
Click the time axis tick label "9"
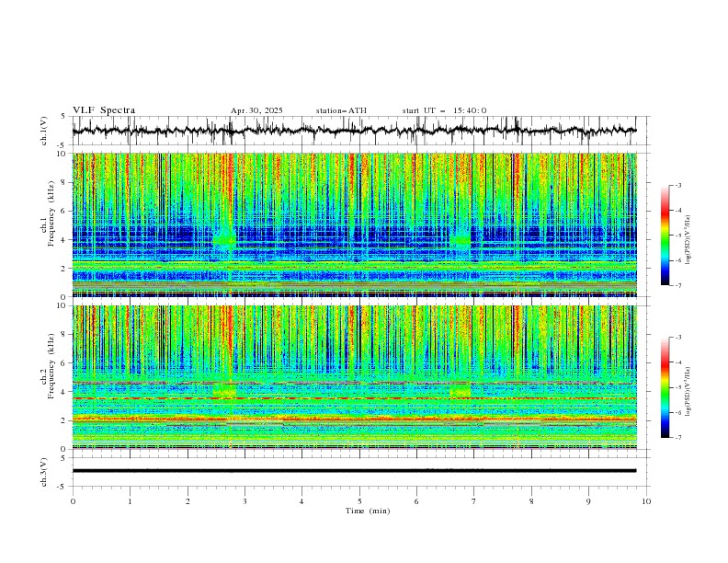588,501
